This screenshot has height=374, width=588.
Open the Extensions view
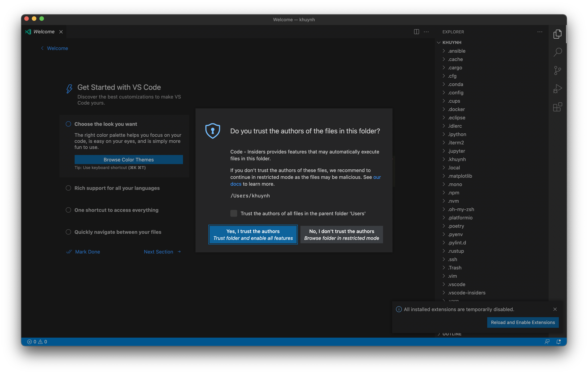[x=558, y=107]
